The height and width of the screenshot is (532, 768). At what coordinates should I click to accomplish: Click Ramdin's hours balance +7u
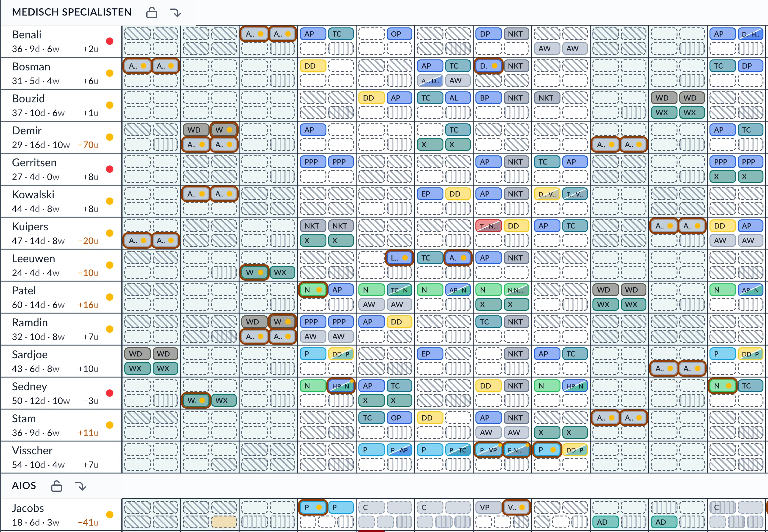[x=91, y=337]
